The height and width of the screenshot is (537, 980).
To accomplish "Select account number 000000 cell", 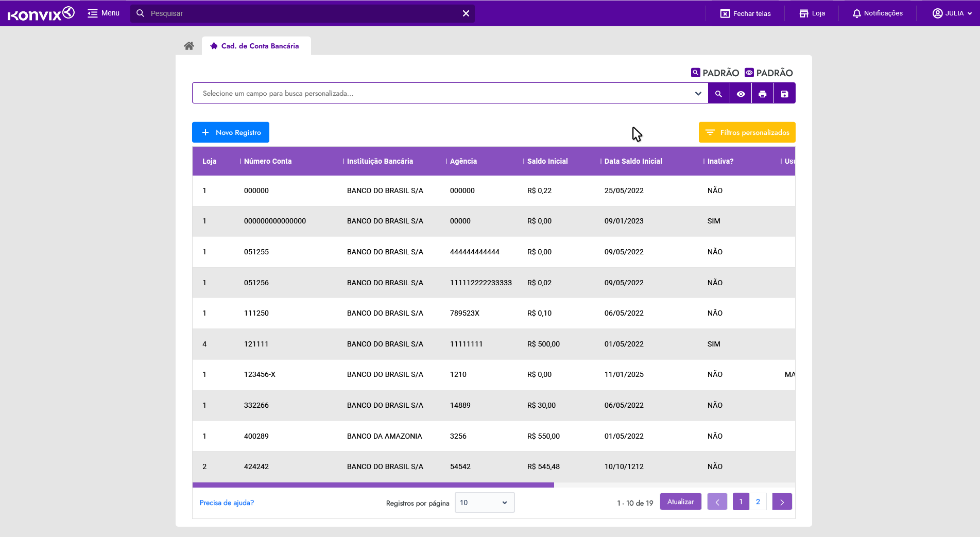I will coord(256,190).
